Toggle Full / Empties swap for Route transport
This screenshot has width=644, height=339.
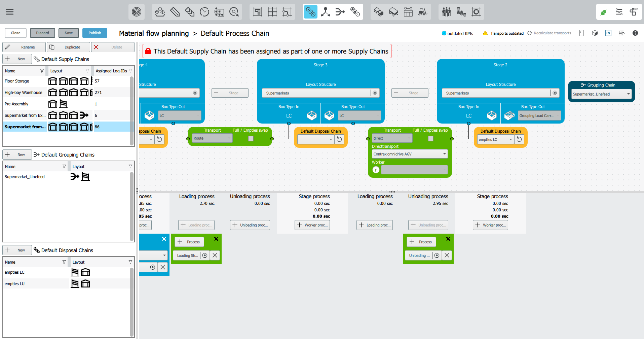tap(251, 139)
